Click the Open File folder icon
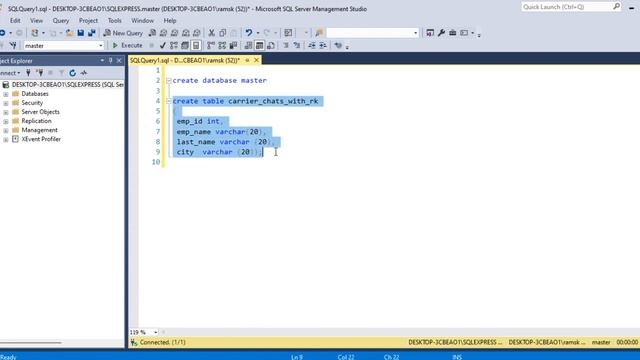This screenshot has width=640, height=360. point(70,33)
